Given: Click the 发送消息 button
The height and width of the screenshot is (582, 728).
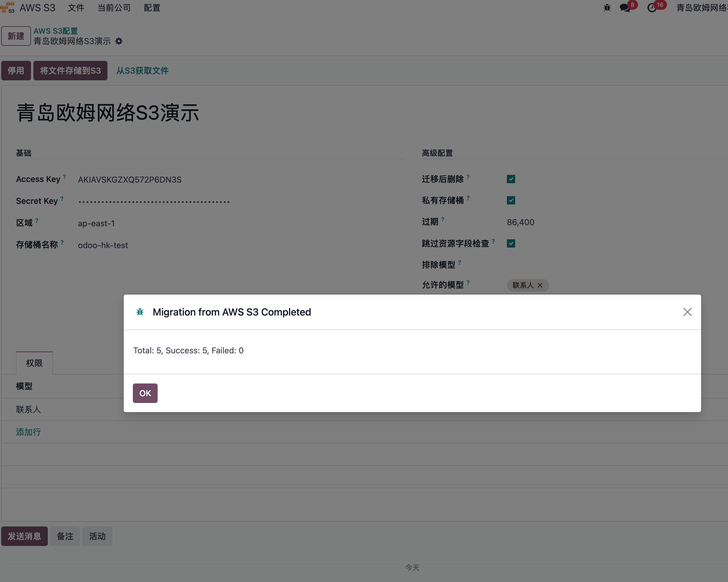Looking at the screenshot, I should click(x=24, y=536).
